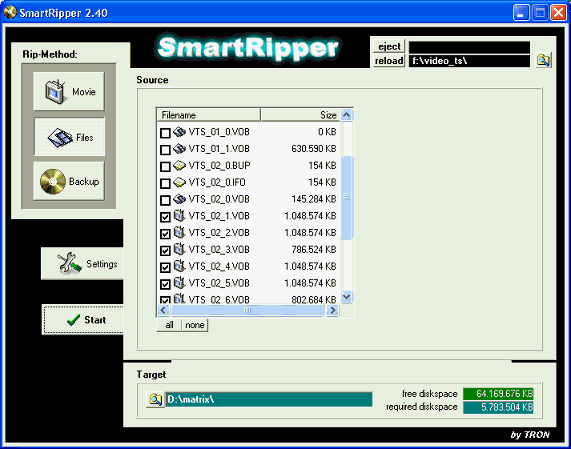Click the required diskspace value 5.783.504 KB

pyautogui.click(x=498, y=407)
